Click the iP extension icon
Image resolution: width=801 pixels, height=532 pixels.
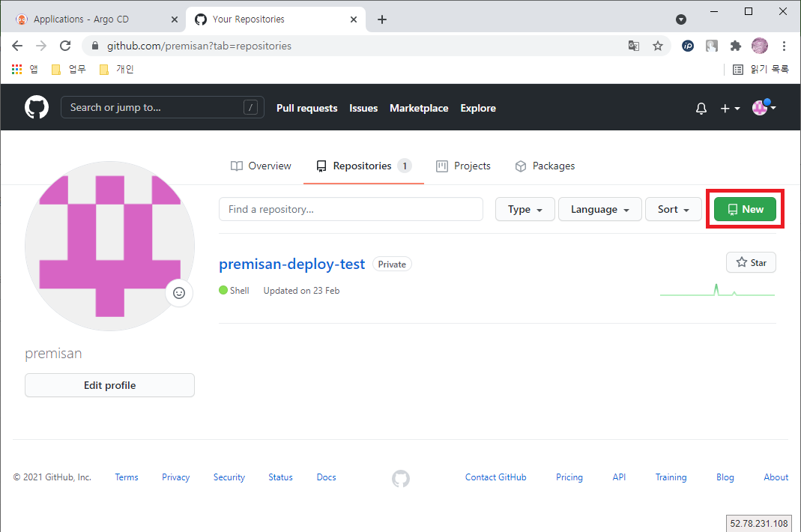pos(688,46)
